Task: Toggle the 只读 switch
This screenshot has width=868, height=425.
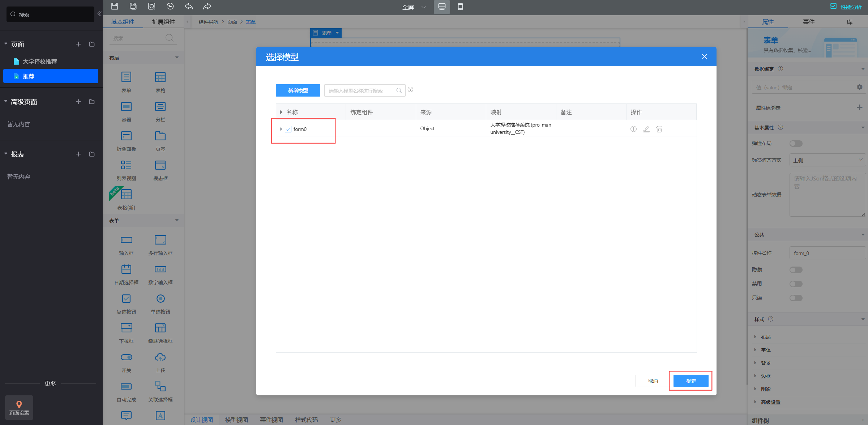Action: click(x=796, y=298)
